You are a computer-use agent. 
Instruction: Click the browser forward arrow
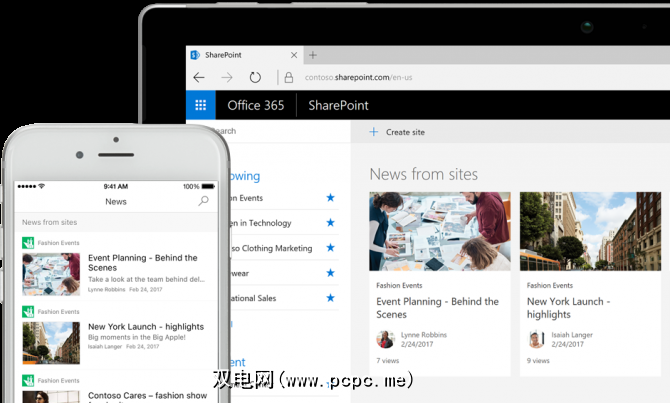pos(227,77)
